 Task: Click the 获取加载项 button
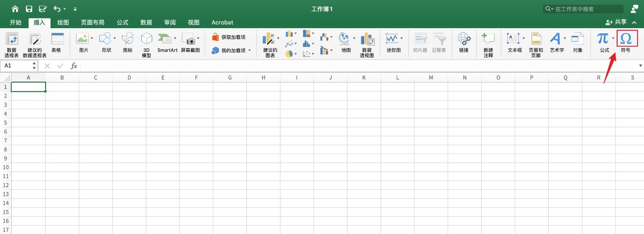point(229,37)
